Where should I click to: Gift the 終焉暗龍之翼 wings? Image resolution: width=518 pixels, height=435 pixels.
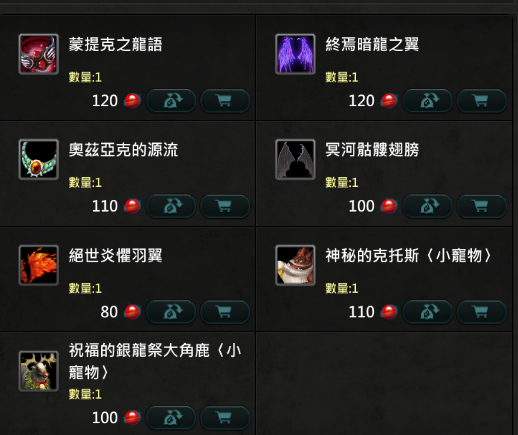tap(428, 101)
